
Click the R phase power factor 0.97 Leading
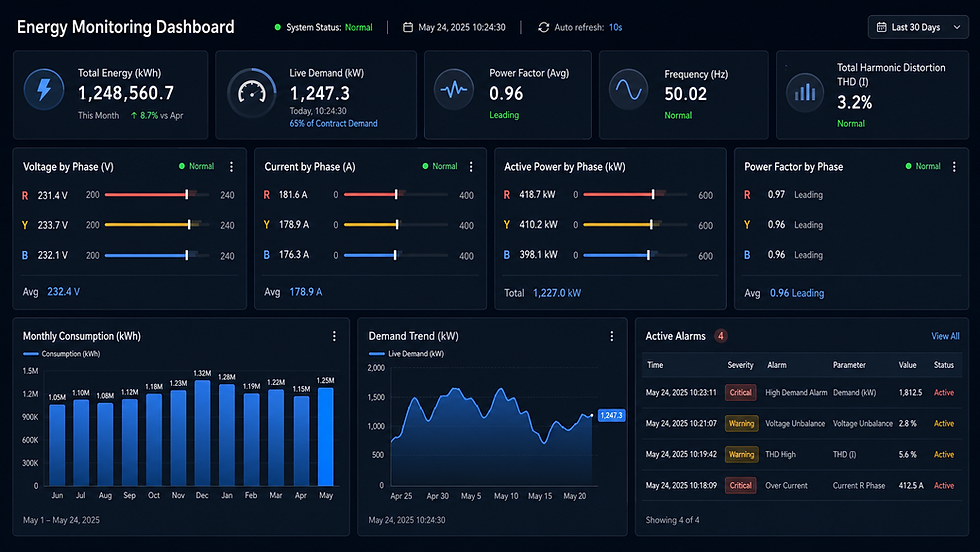pos(795,195)
